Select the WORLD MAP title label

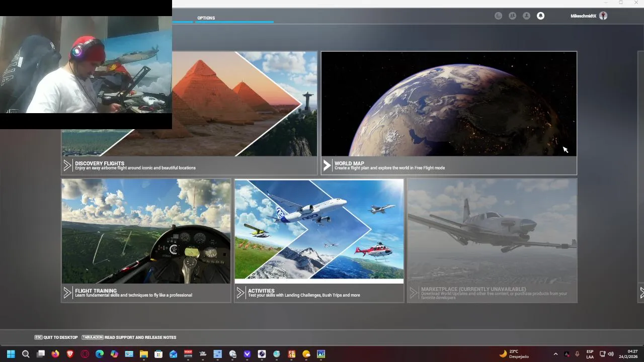click(x=349, y=163)
